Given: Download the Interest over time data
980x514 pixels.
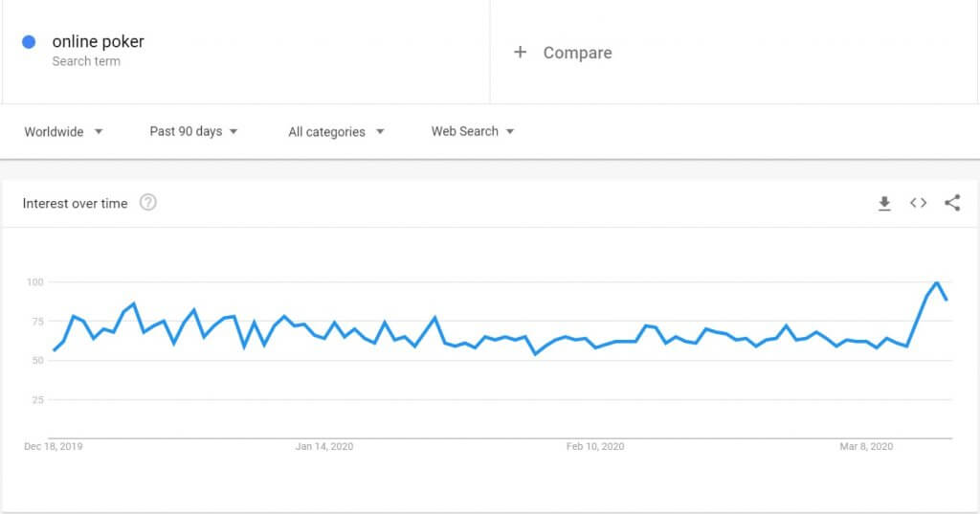Looking at the screenshot, I should point(884,203).
